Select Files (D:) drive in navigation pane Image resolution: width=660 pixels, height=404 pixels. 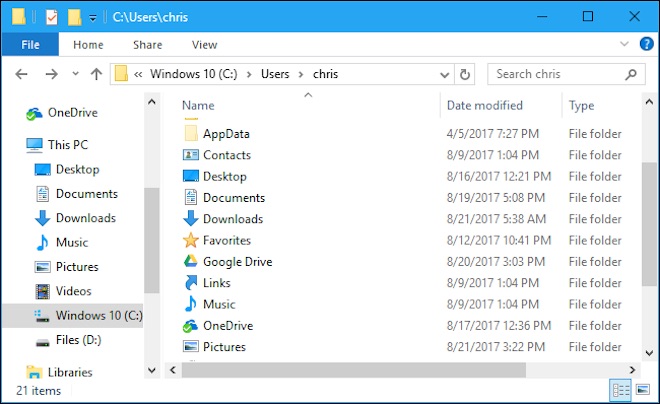68,340
